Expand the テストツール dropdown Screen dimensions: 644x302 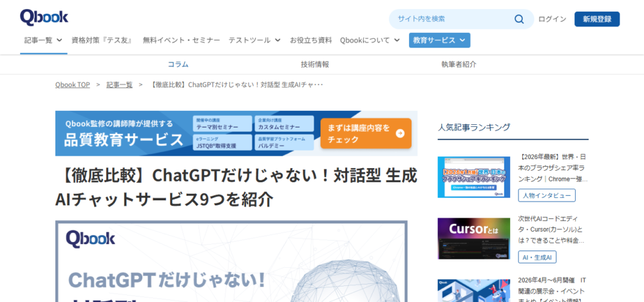click(x=254, y=41)
